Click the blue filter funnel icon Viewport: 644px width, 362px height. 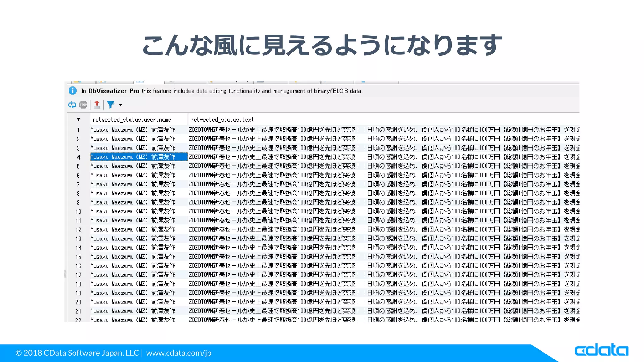coord(111,105)
